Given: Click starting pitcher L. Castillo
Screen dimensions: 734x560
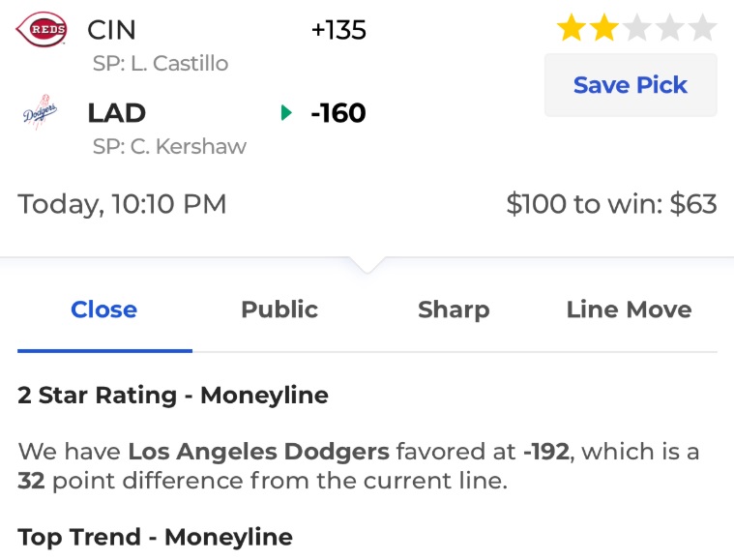Looking at the screenshot, I should [161, 63].
